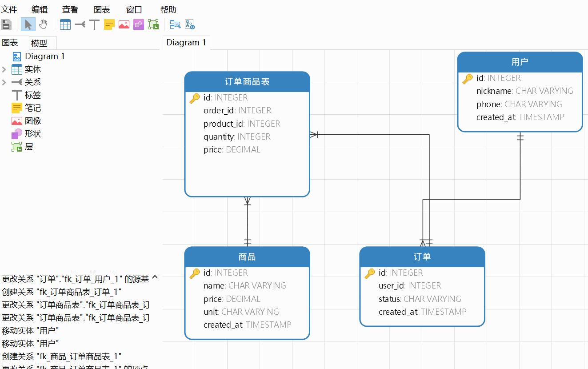Image resolution: width=588 pixels, height=369 pixels.
Task: Switch to the 模型 sidebar tab
Action: click(43, 43)
